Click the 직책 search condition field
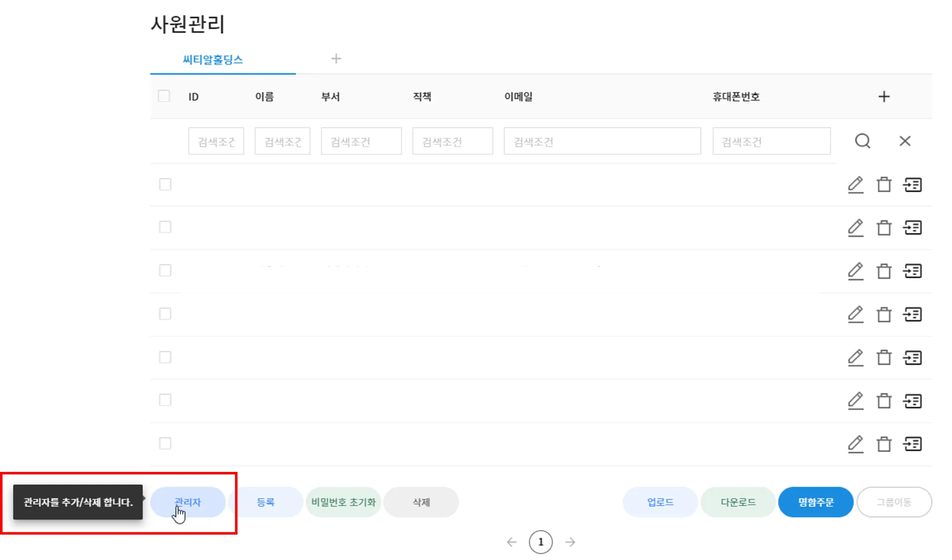952x560 pixels. [x=453, y=141]
